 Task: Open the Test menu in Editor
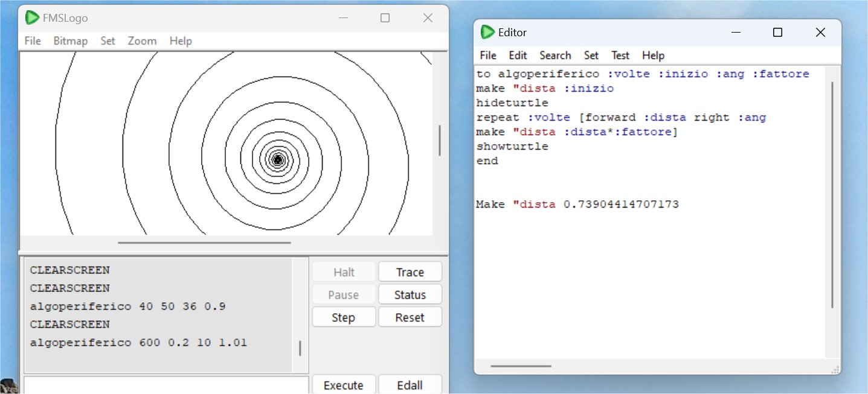coord(620,56)
